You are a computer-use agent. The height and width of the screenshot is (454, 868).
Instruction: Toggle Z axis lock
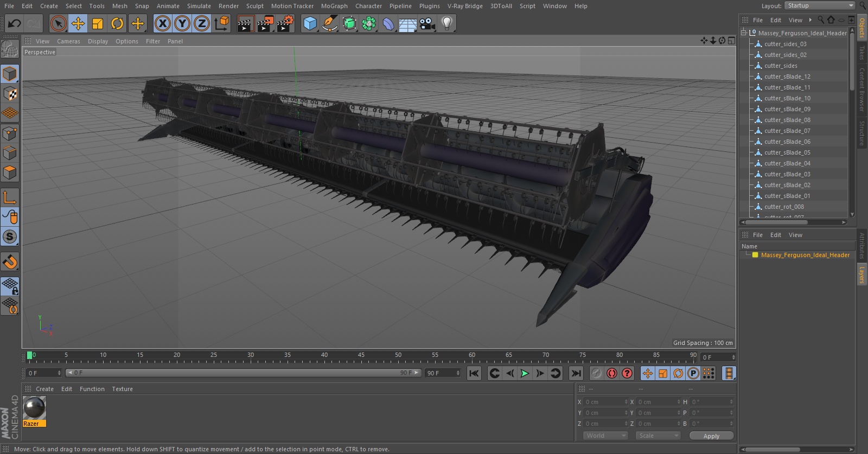(202, 23)
